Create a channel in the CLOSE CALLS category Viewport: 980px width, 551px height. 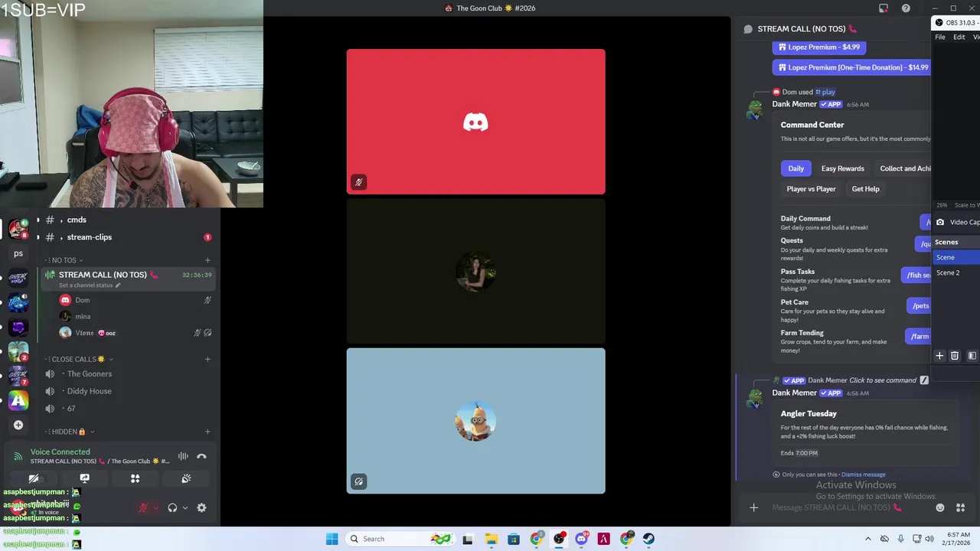(x=207, y=359)
